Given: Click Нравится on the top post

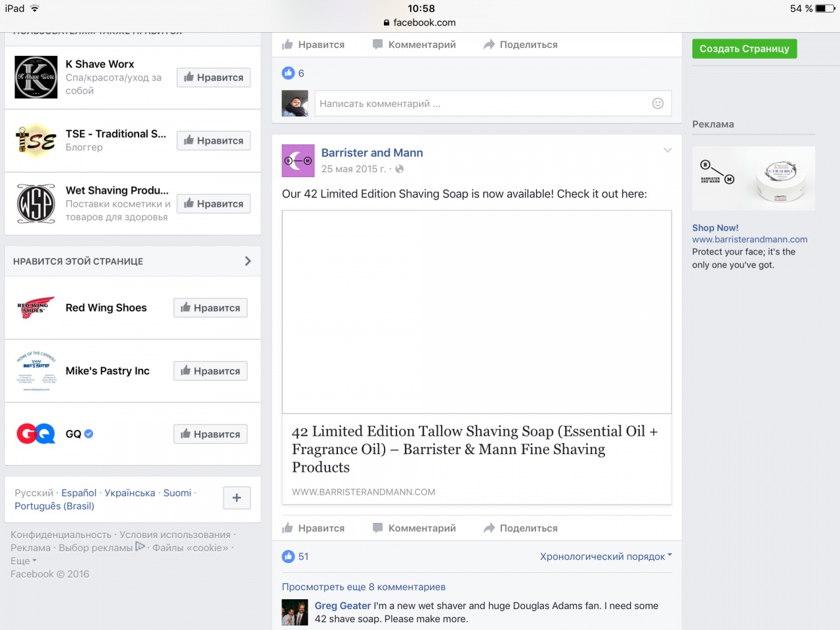Looking at the screenshot, I should 313,45.
